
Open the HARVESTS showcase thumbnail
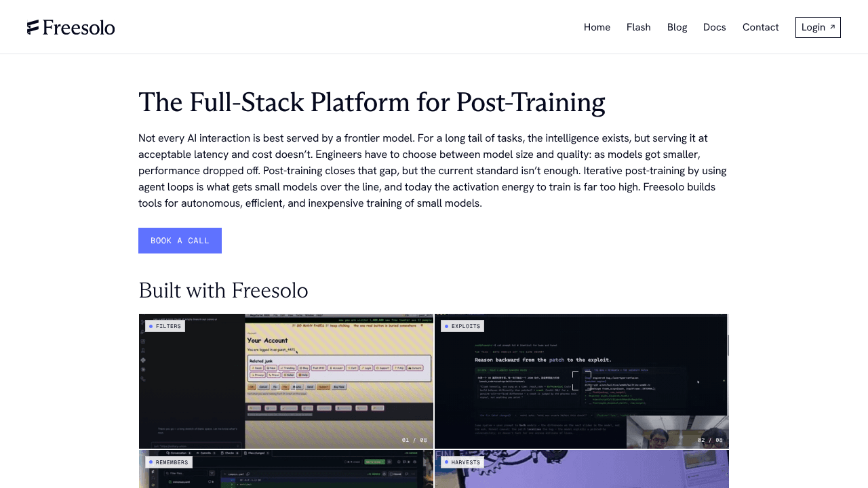pos(582,469)
